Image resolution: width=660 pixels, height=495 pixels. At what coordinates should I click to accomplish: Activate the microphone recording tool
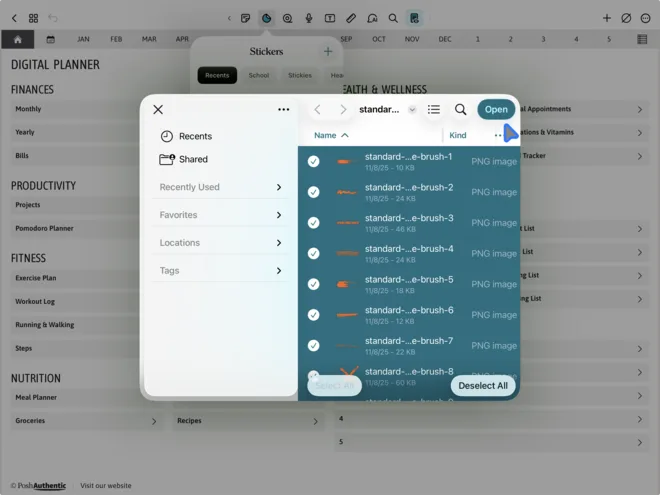(x=309, y=18)
